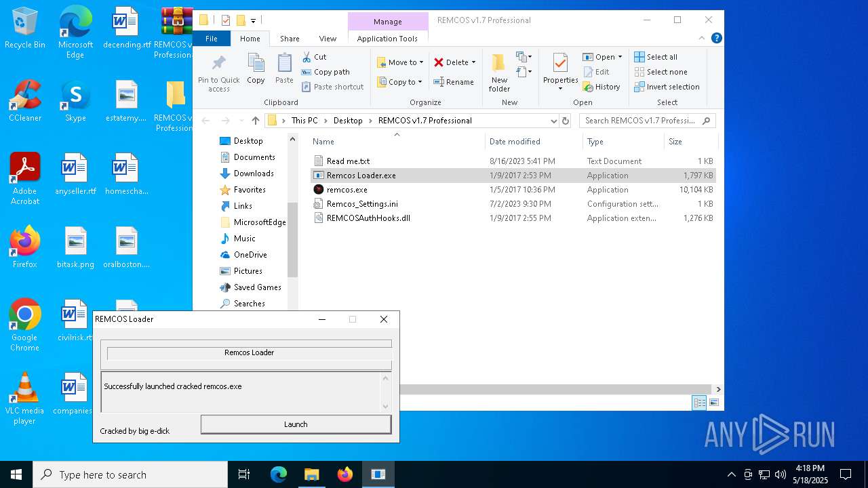Image resolution: width=868 pixels, height=488 pixels.
Task: Expand the Open dropdown arrow in ribbon
Action: tap(620, 57)
